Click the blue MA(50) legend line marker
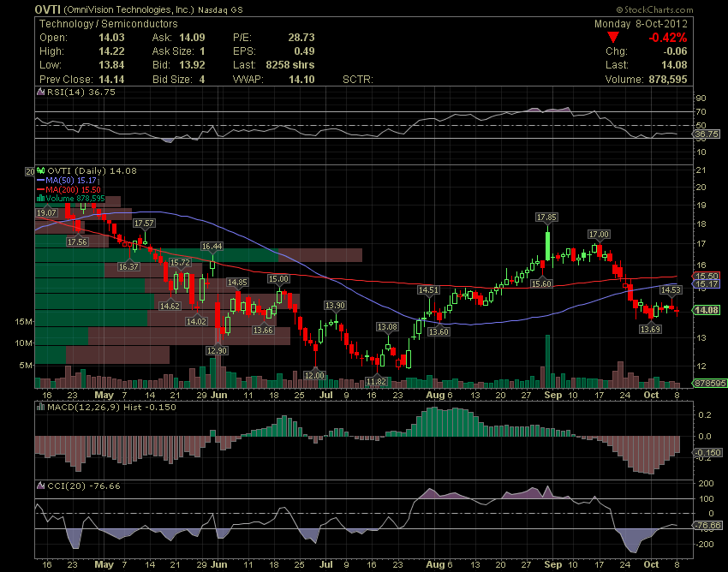This screenshot has height=572, width=728. (40, 180)
